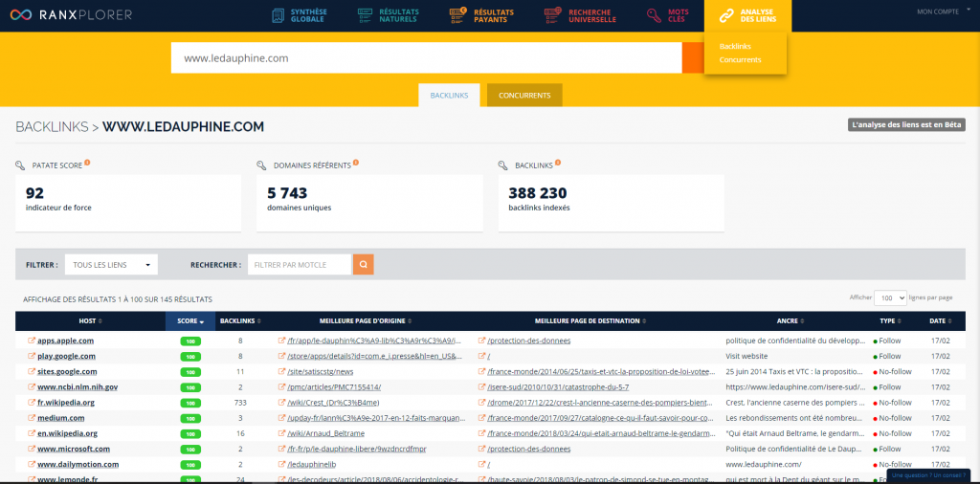Open destination icon in apps.apple.com row

pyautogui.click(x=482, y=341)
